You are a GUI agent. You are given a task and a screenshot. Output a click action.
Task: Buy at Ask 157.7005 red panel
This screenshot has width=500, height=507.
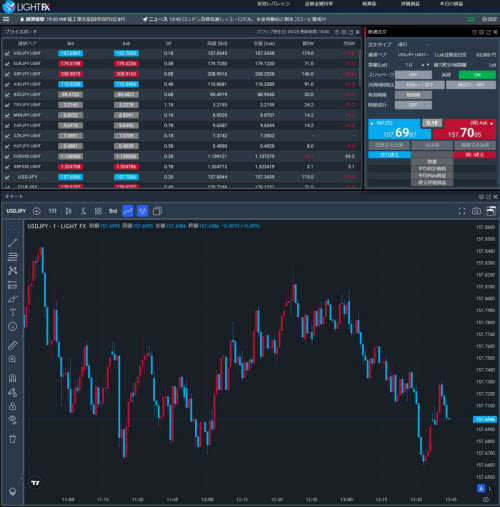[x=464, y=129]
